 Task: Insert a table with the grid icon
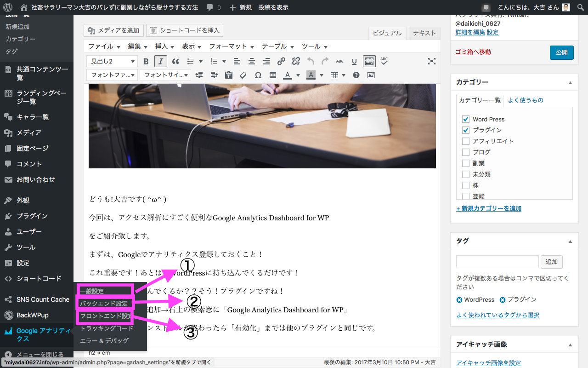tap(334, 75)
